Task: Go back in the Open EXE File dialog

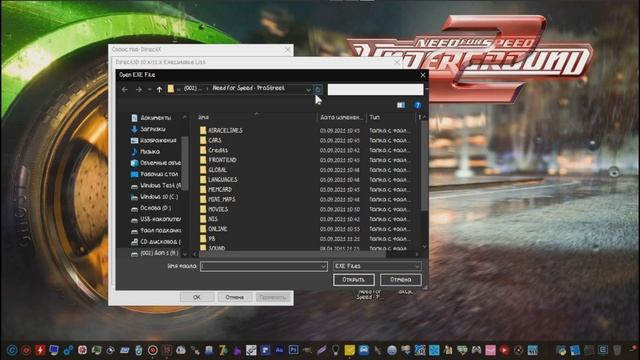Action: (x=125, y=89)
